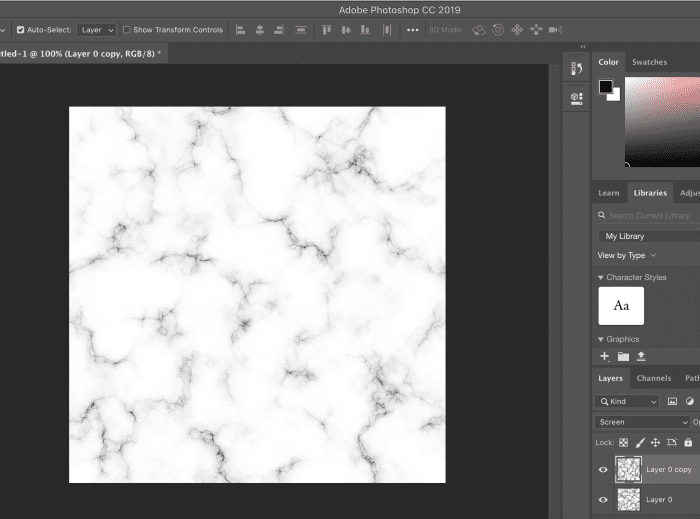Collapse the Character Styles section
Viewport: 700px width, 519px height.
tap(600, 278)
